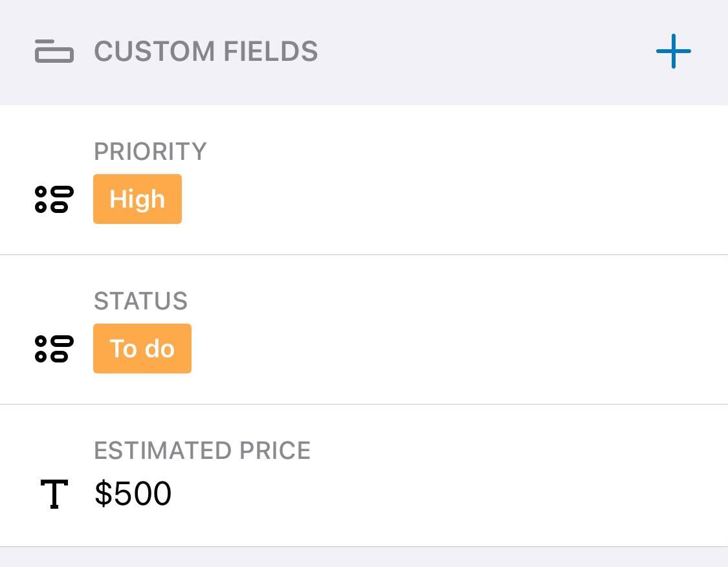This screenshot has height=567, width=728.
Task: Click the ESTIMATED PRICE field label
Action: pos(202,450)
